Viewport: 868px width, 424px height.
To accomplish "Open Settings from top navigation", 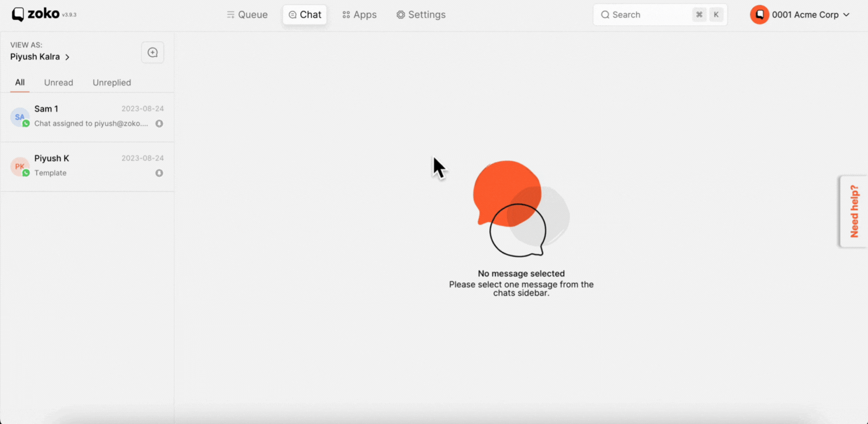I will coord(421,15).
